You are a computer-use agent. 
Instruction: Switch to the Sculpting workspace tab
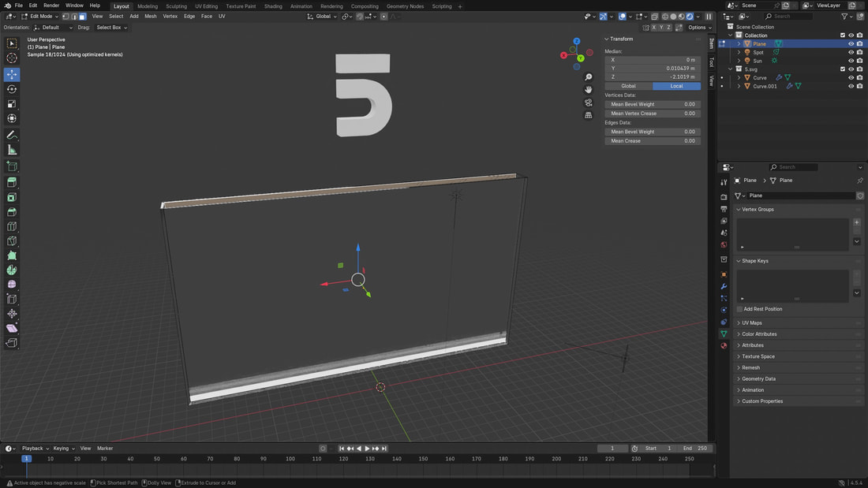176,6
